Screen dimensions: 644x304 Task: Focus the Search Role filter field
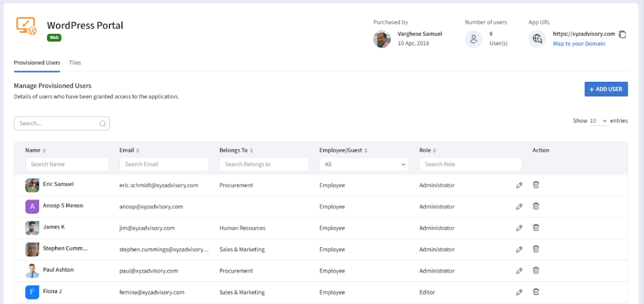tap(470, 164)
